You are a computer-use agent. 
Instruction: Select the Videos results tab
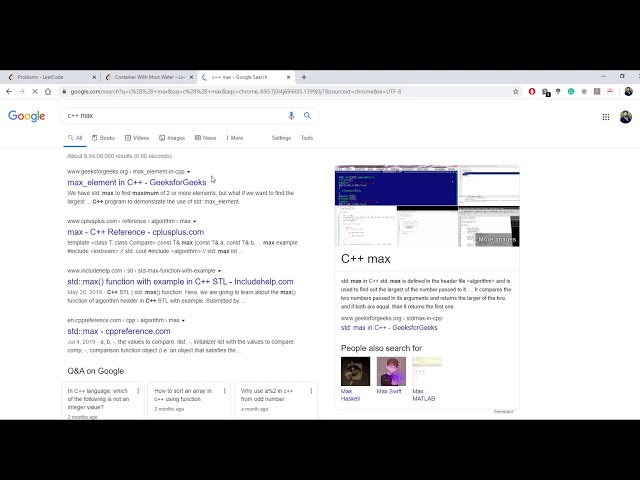click(x=137, y=138)
